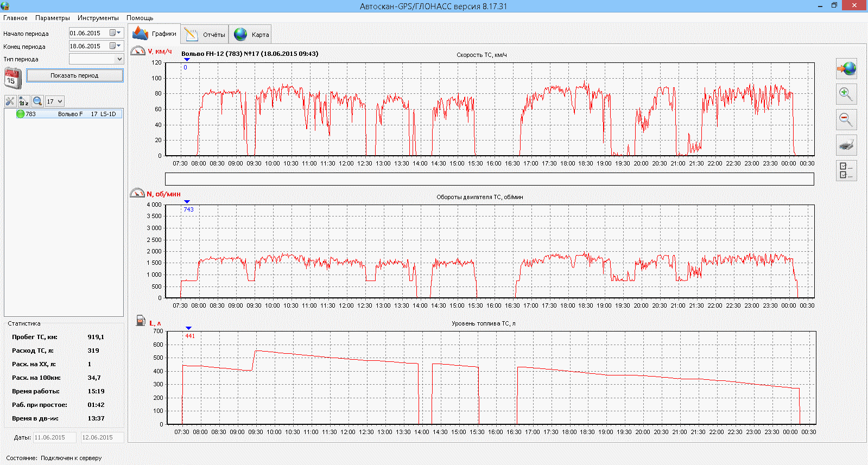Open the wrench and screwdriver settings tool
868x465 pixels.
(x=10, y=101)
